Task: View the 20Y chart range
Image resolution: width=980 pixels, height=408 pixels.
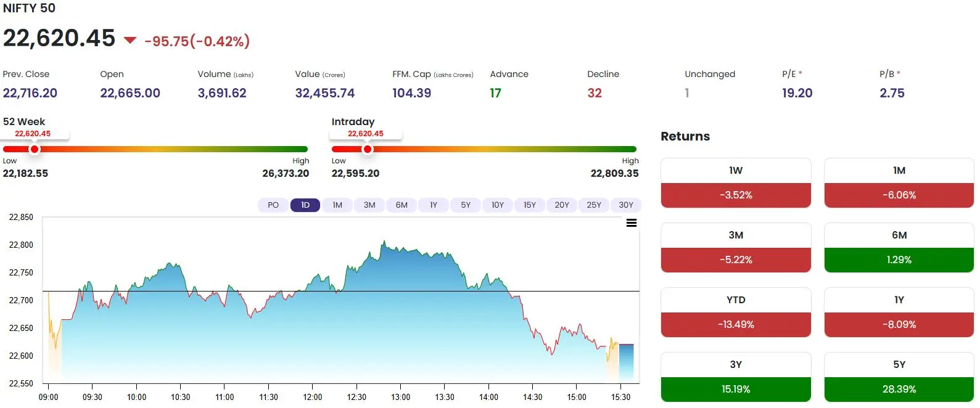Action: pos(562,205)
